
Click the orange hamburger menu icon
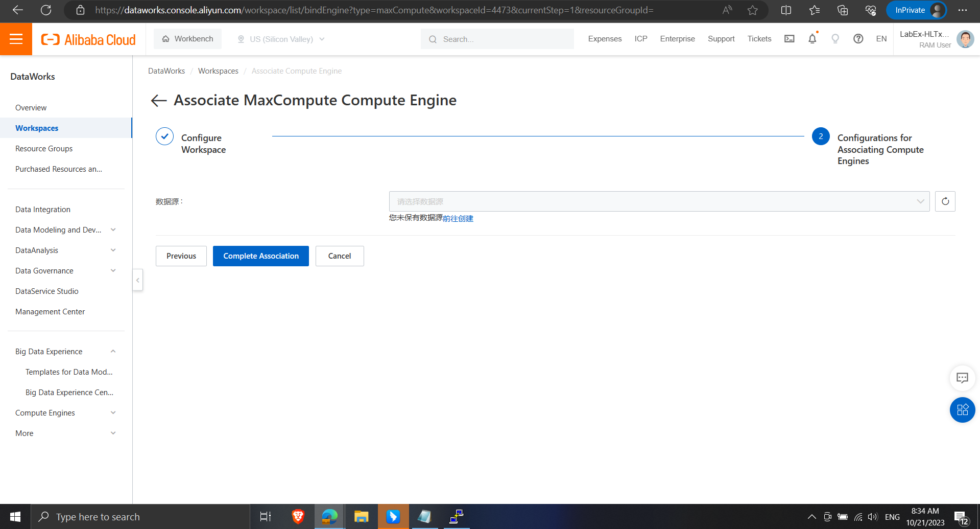tap(16, 39)
